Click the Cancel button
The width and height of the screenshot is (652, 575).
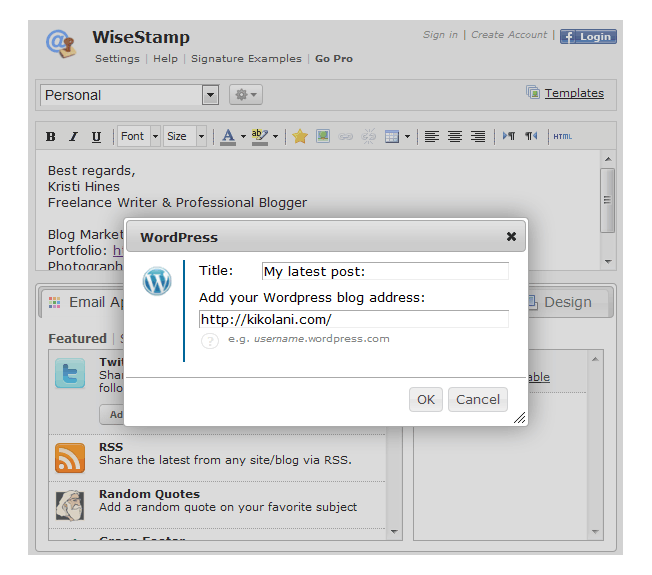[478, 400]
